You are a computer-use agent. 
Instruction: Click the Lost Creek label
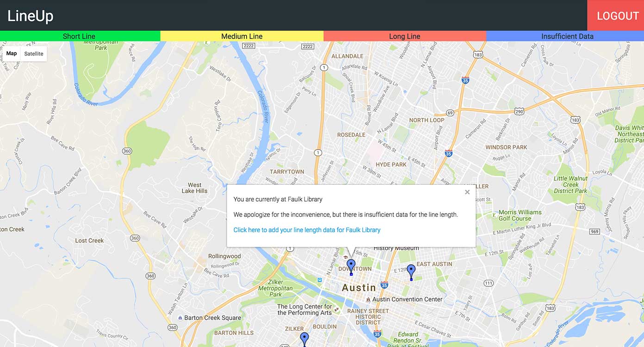tap(89, 240)
